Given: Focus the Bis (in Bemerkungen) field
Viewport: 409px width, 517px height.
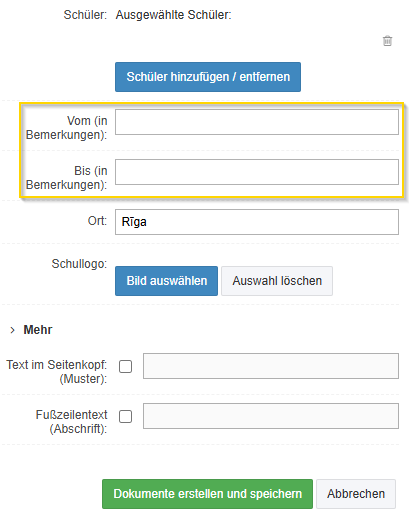Looking at the screenshot, I should [257, 172].
